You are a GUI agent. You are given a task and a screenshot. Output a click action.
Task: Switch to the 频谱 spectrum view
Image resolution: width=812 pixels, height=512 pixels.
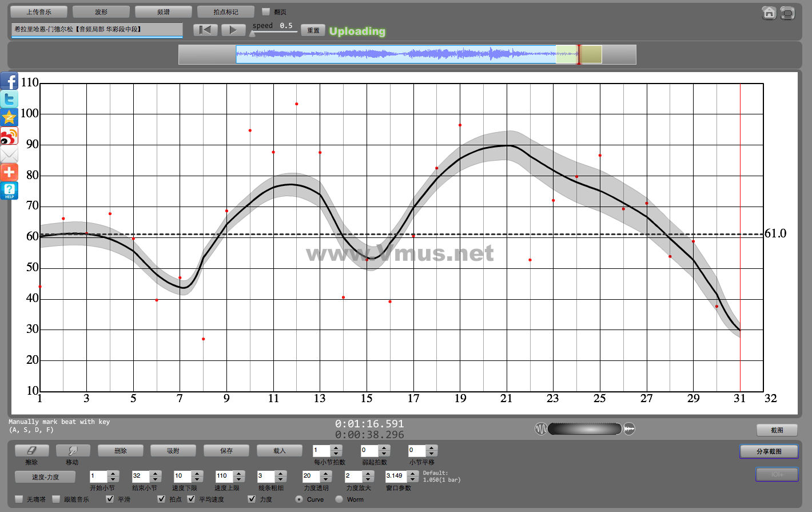click(164, 11)
